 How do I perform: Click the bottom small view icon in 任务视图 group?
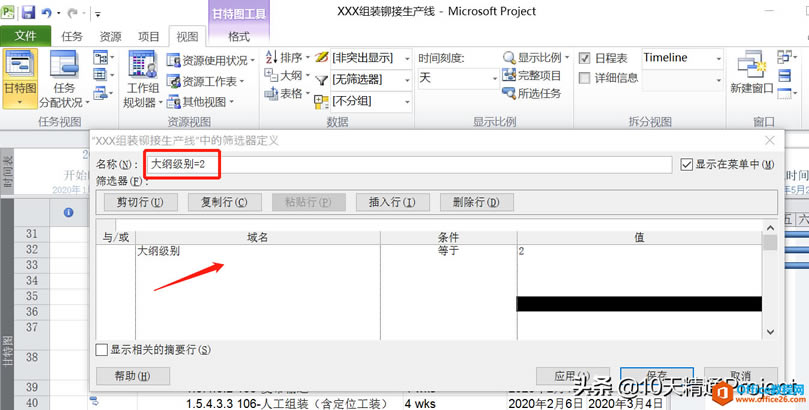(103, 93)
